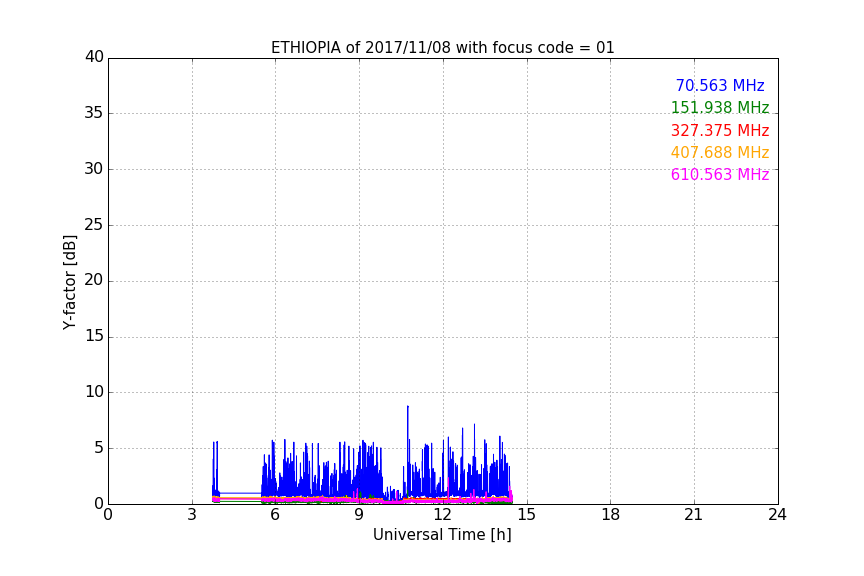Click the x-axis tick label 21
864x576 pixels.
(x=694, y=515)
